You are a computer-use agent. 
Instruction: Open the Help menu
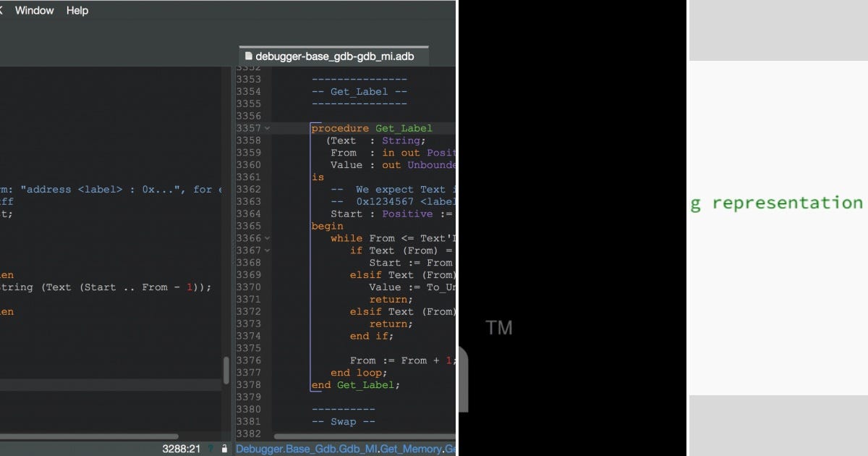coord(77,10)
